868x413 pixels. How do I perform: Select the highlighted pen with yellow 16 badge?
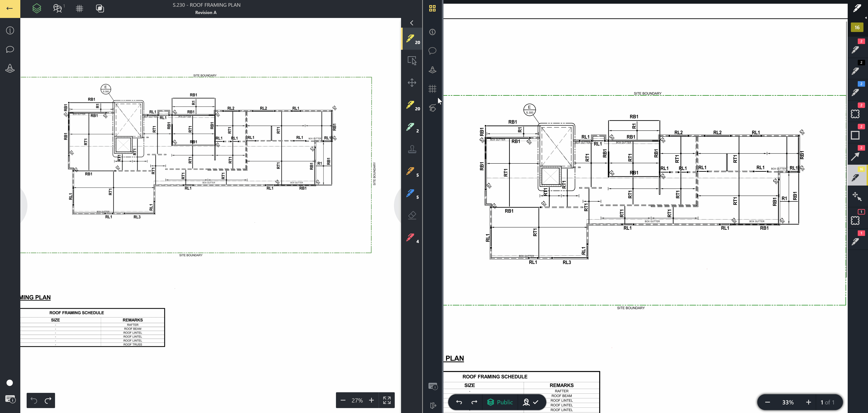858,175
